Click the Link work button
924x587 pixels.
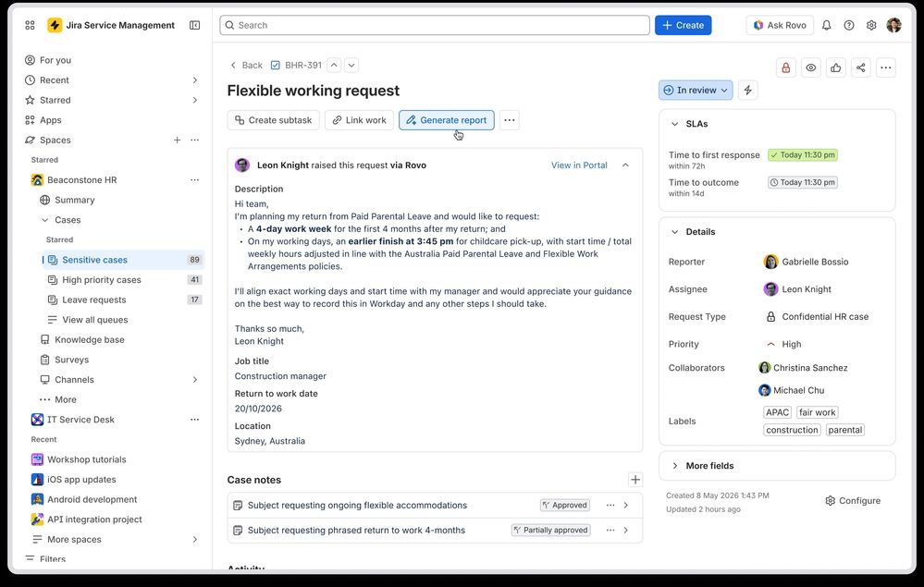[359, 120]
